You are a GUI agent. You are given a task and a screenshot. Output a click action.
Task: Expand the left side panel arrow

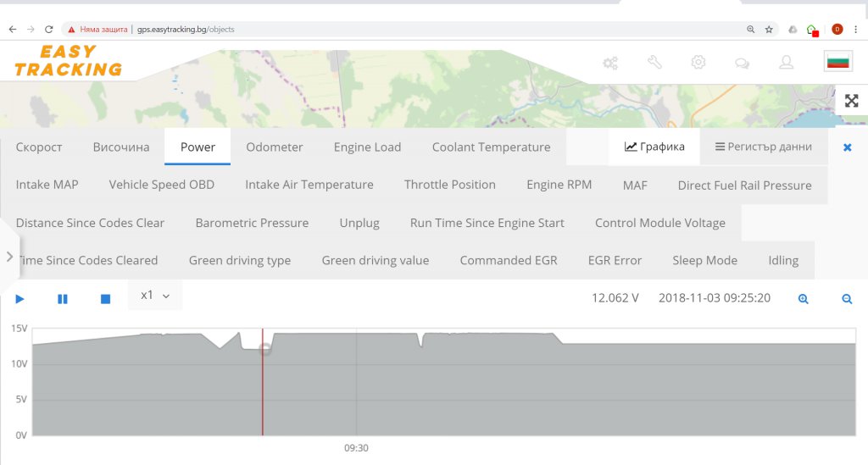pyautogui.click(x=9, y=257)
